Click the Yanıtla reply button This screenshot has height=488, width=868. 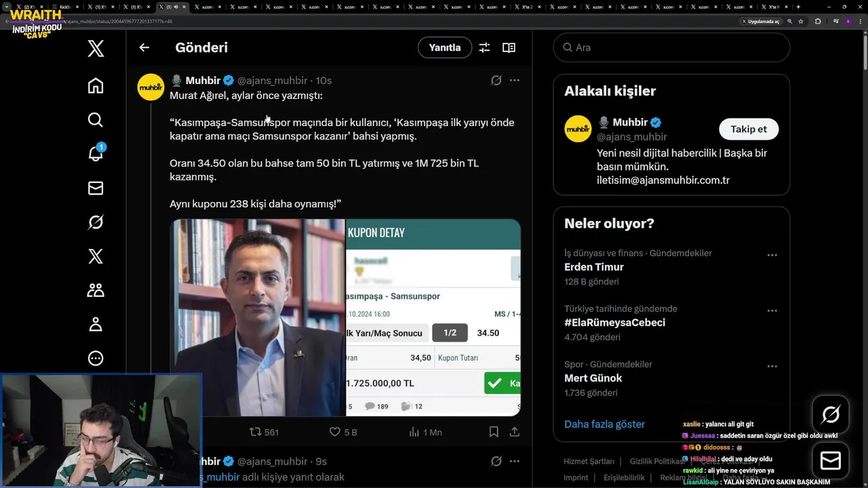point(445,47)
